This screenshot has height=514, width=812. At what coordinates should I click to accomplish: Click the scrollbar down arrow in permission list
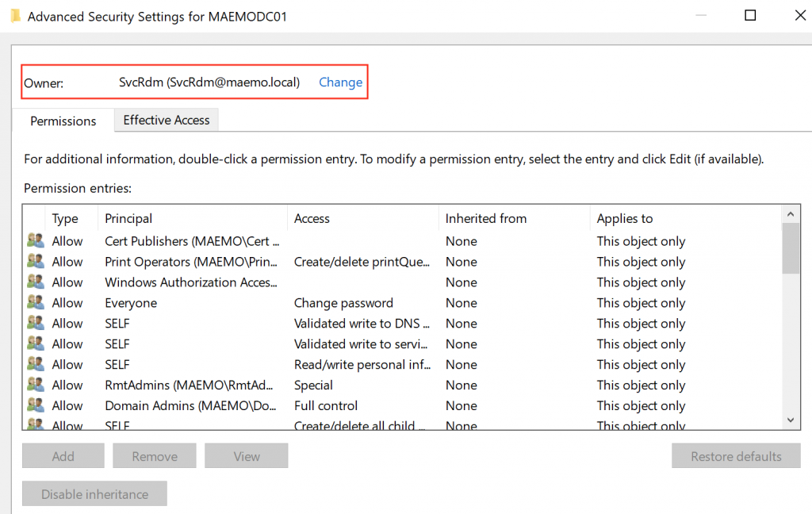coord(790,420)
